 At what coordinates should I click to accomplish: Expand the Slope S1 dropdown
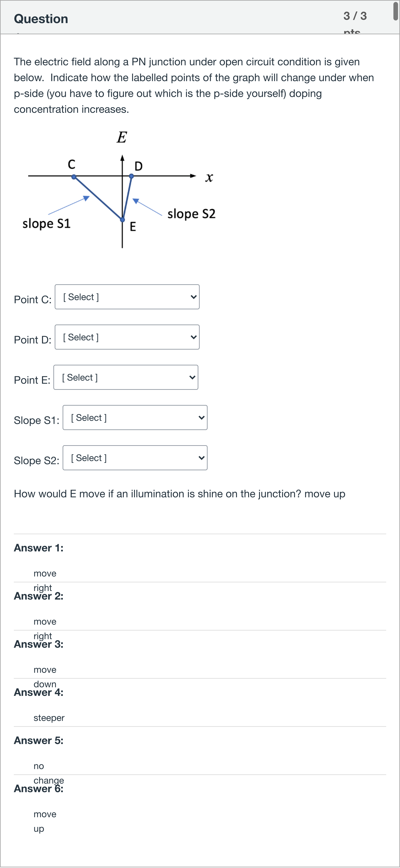[135, 418]
